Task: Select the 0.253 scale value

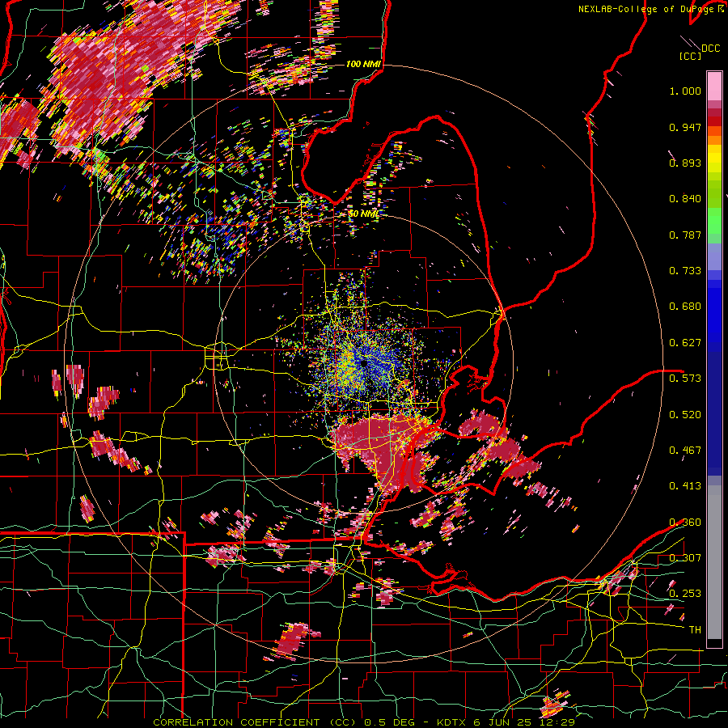Action: (685, 594)
